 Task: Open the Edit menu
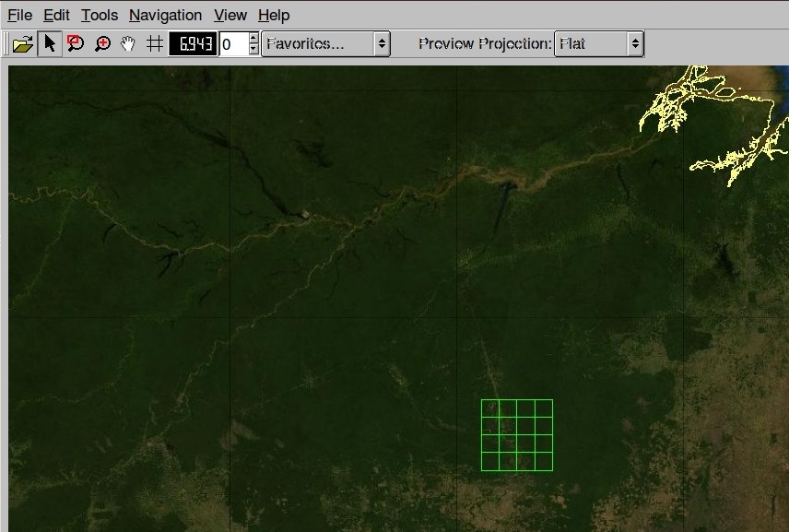click(x=56, y=15)
